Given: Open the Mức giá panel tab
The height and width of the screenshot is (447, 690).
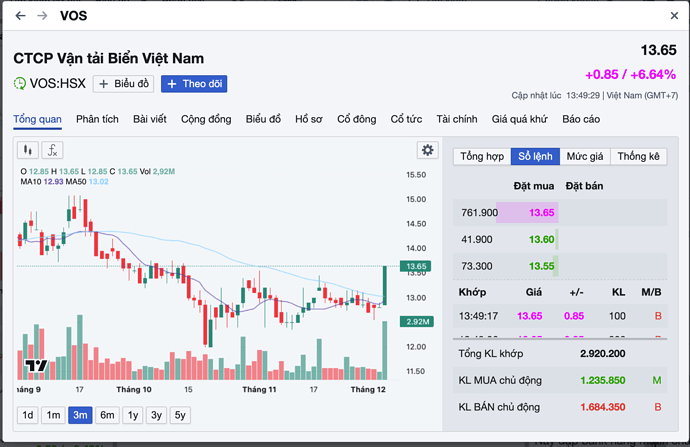Looking at the screenshot, I should click(x=584, y=157).
